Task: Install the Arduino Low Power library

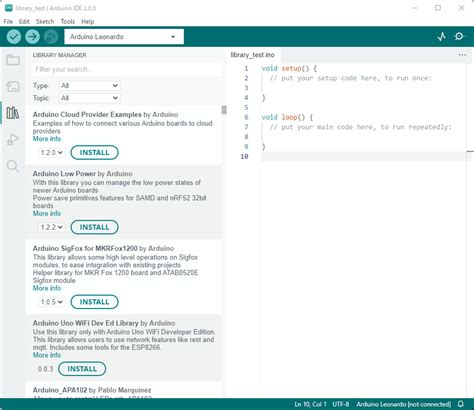Action: (x=94, y=227)
